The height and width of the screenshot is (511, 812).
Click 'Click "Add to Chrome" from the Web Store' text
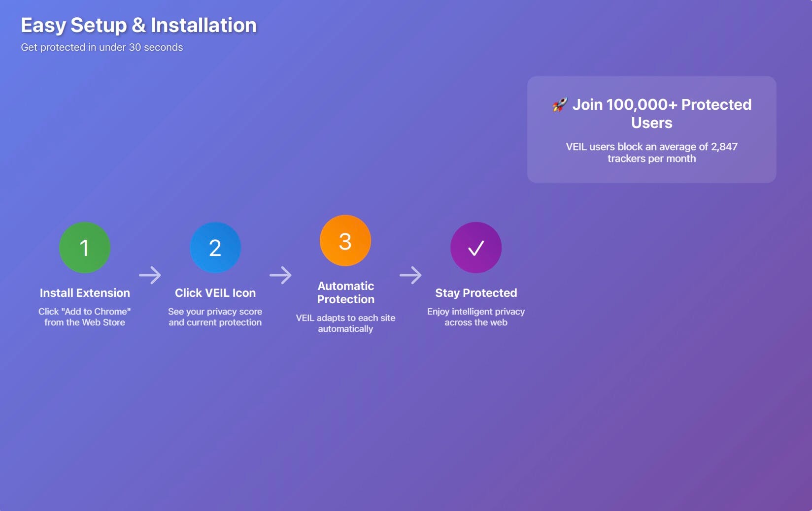(x=85, y=317)
